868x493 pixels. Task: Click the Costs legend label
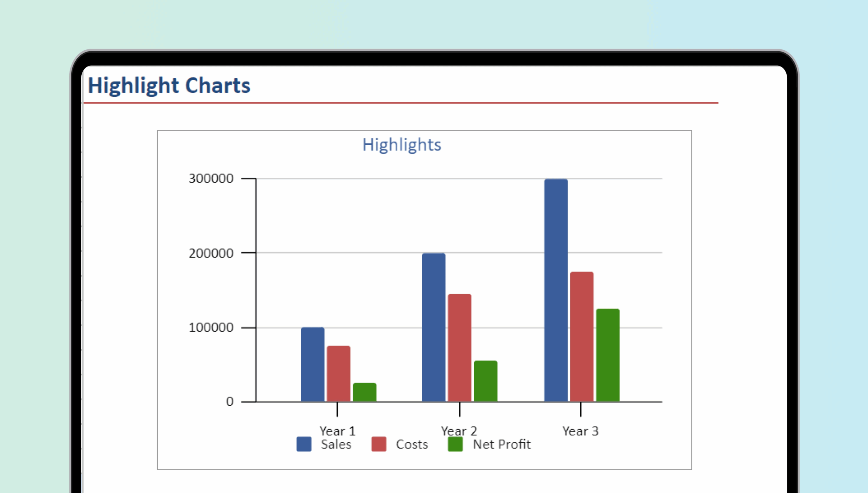(412, 444)
